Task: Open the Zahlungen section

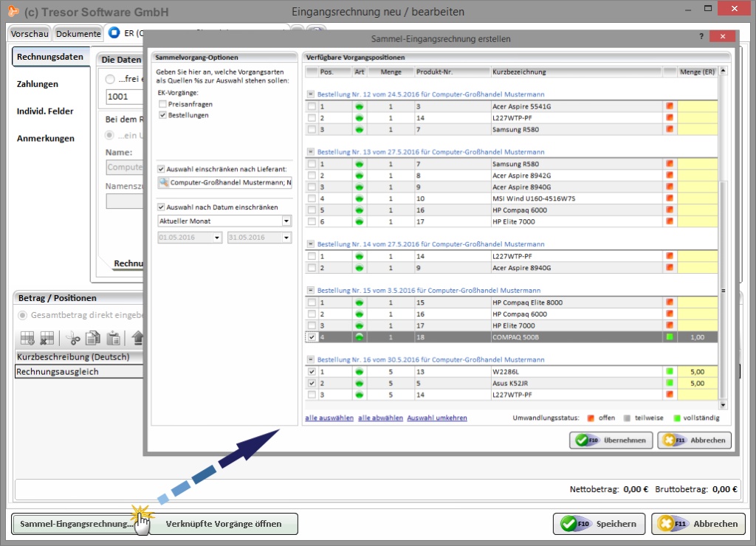Action: point(38,84)
